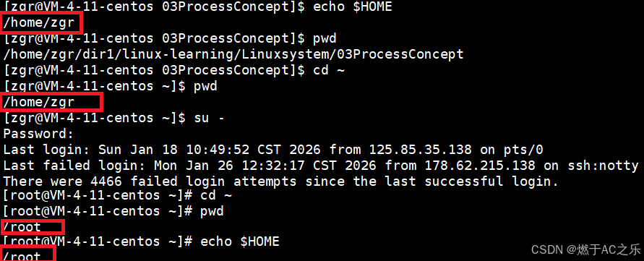Image resolution: width=644 pixels, height=261 pixels.
Task: Click the "Password:" prompt line
Action: 38,134
